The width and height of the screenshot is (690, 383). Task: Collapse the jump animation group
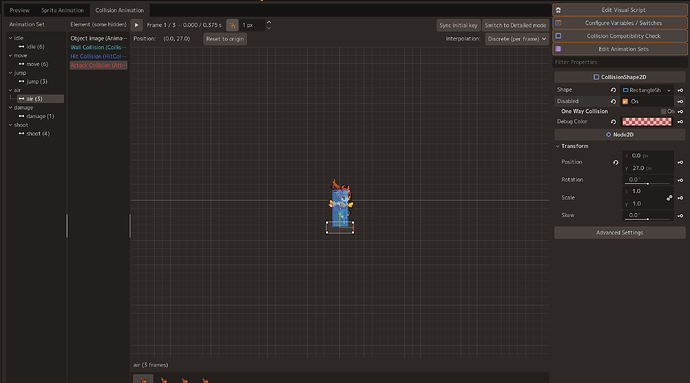(x=11, y=73)
